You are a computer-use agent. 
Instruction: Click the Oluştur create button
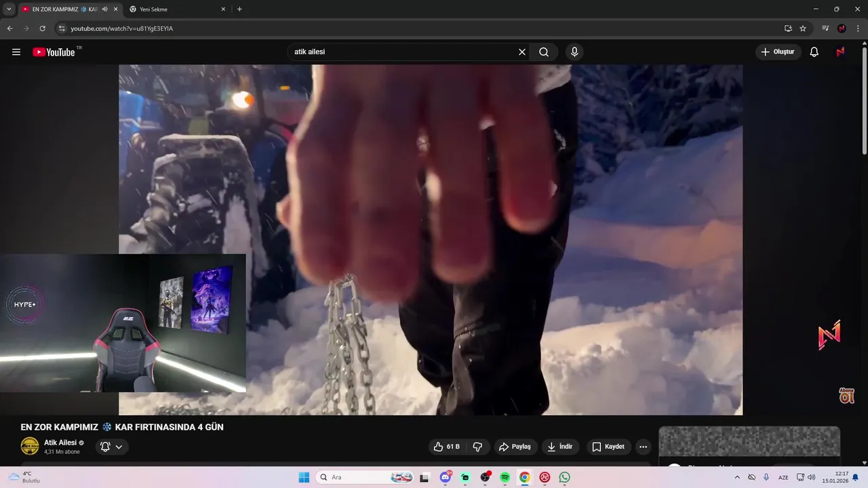click(x=778, y=52)
